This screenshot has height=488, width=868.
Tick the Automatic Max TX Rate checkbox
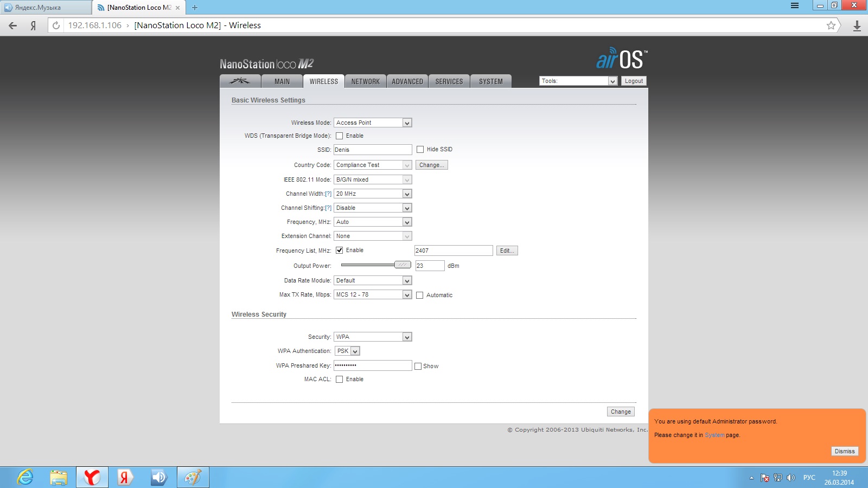pos(419,296)
